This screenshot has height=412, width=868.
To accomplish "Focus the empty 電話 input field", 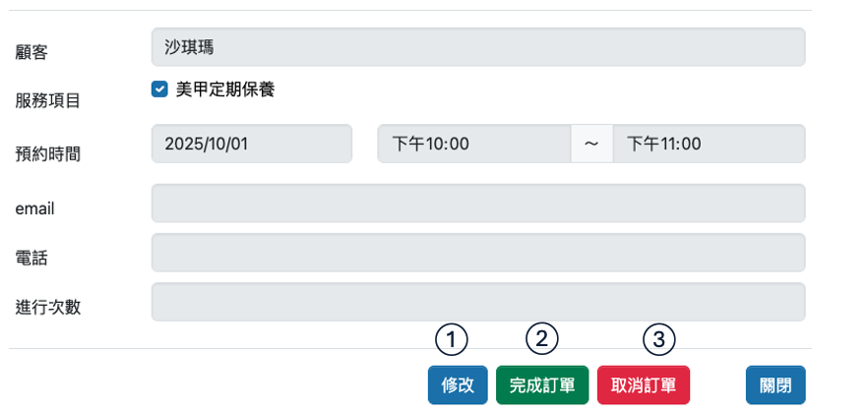I will click(478, 253).
